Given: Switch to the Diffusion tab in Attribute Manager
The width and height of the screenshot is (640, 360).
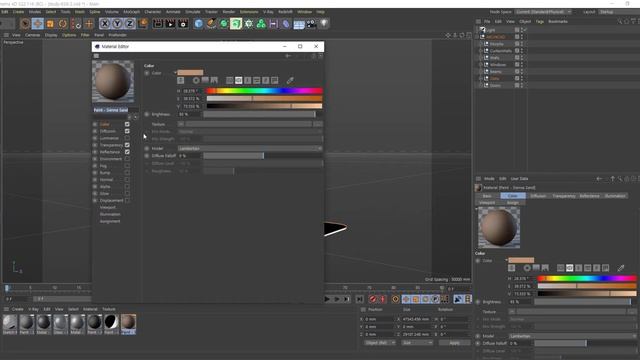Looking at the screenshot, I should coord(538,196).
